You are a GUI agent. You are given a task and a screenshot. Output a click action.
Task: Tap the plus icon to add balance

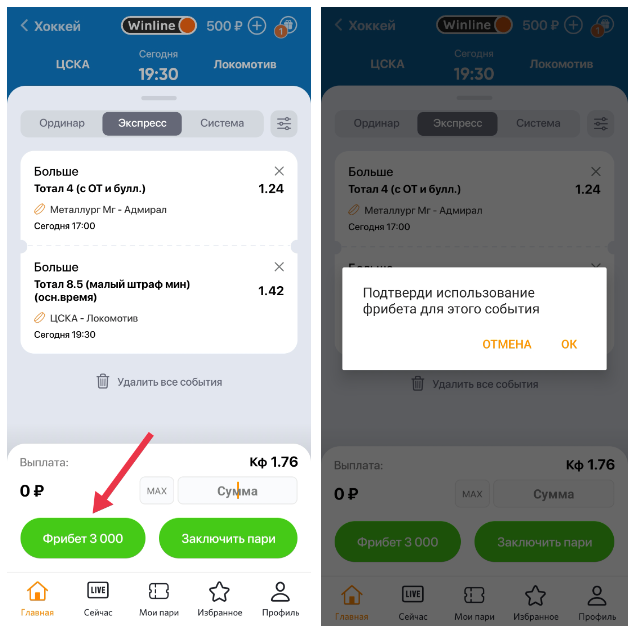point(257,26)
